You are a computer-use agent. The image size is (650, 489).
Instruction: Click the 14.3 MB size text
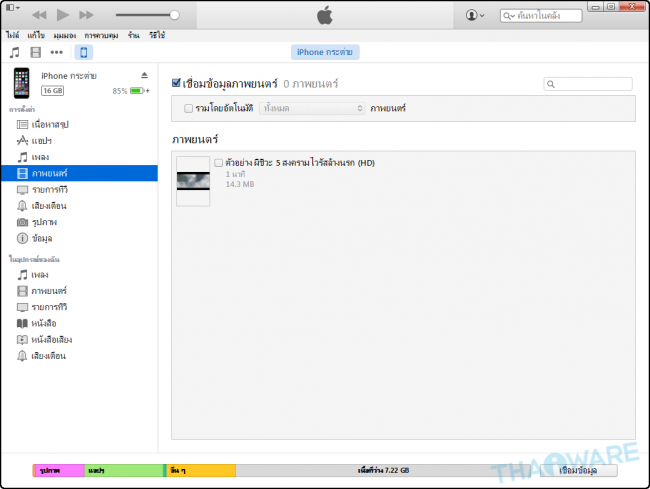point(240,184)
